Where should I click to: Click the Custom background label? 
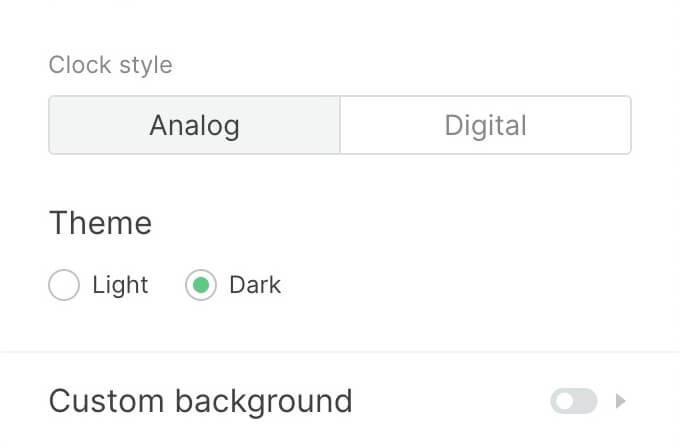(x=200, y=401)
